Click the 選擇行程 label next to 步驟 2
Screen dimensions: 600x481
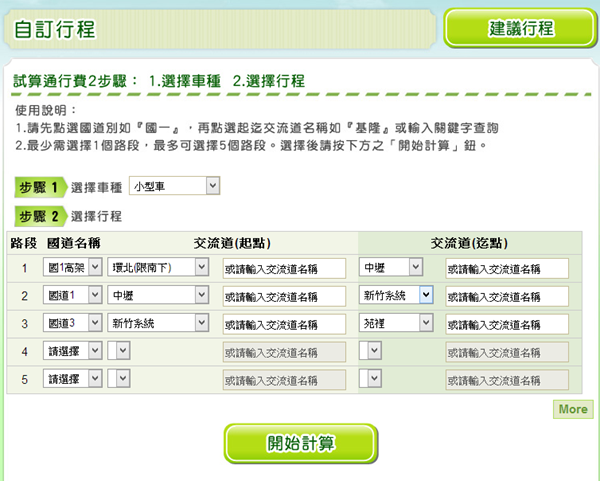tap(96, 216)
